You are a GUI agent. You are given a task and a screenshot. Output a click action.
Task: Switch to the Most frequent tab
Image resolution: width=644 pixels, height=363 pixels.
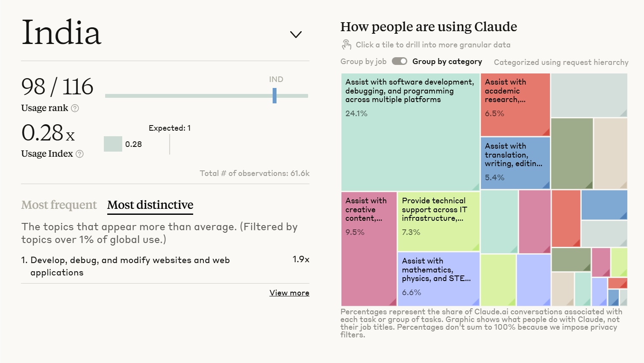59,205
